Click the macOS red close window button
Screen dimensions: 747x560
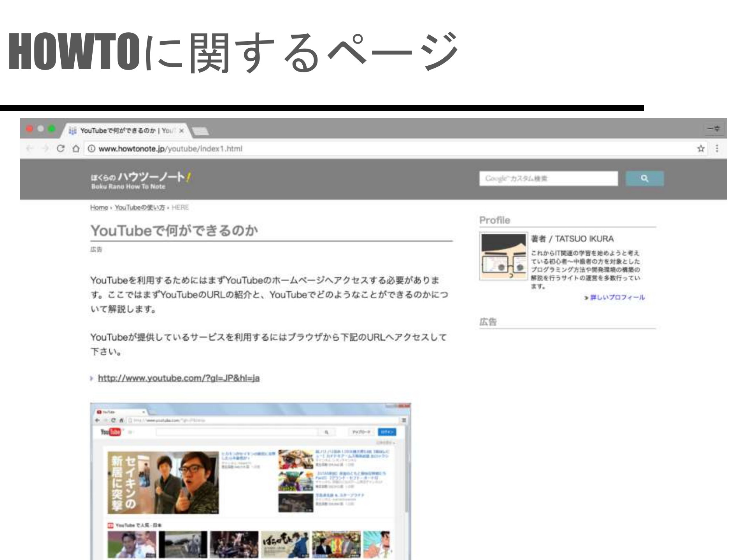[30, 129]
